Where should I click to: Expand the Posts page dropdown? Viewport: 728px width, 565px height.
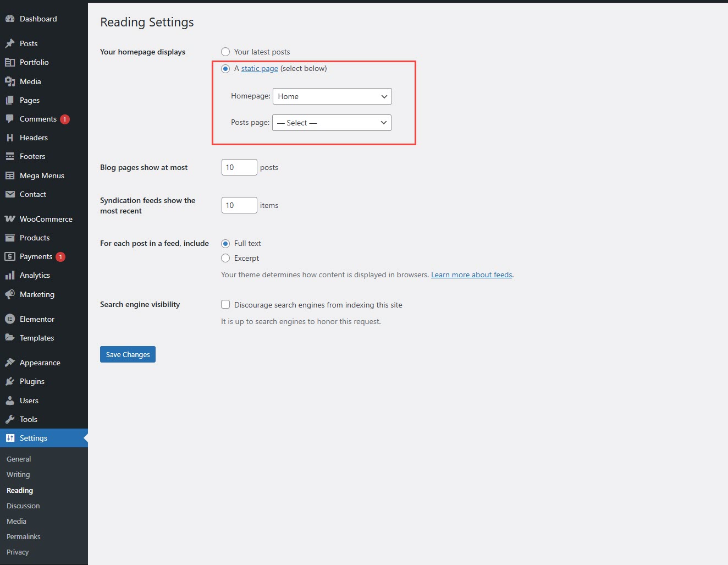[x=332, y=123]
